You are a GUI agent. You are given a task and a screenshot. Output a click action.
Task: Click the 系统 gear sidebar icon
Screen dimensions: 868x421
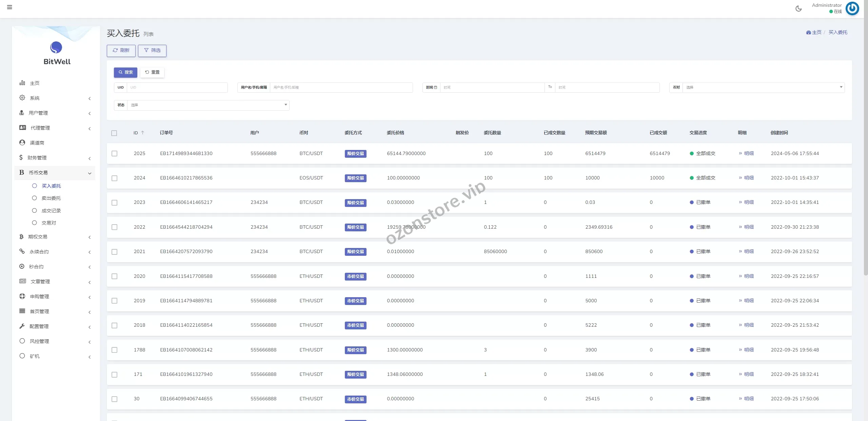[22, 98]
